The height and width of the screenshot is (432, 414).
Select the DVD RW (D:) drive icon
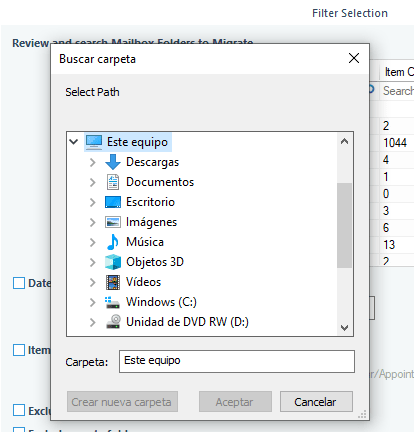(x=113, y=322)
